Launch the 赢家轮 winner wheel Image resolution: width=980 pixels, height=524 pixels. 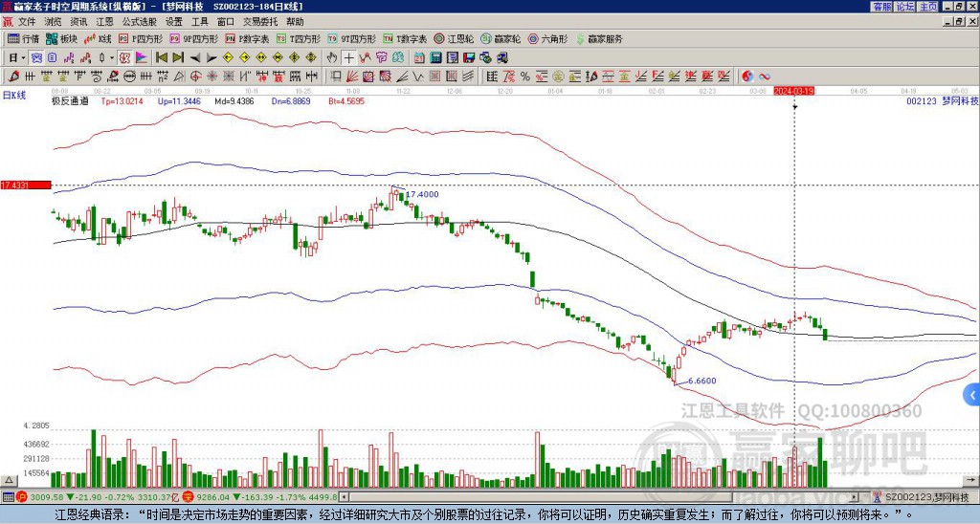(501, 38)
